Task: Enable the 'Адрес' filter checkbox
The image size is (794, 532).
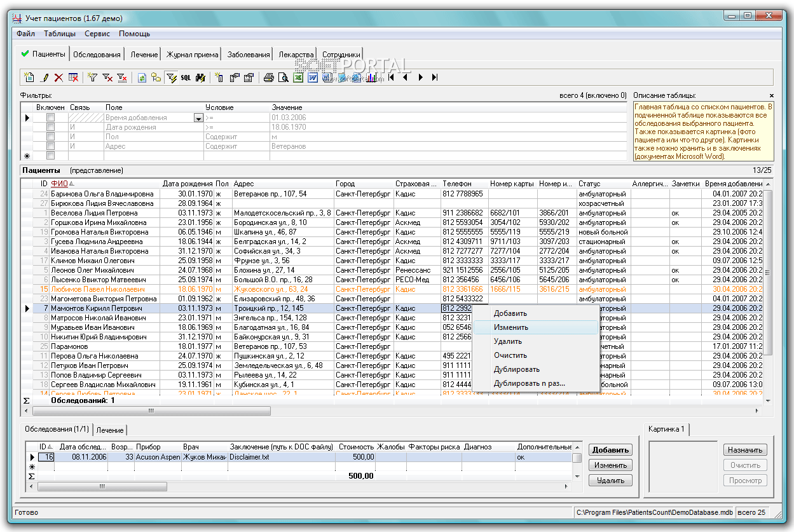Action: (50, 146)
